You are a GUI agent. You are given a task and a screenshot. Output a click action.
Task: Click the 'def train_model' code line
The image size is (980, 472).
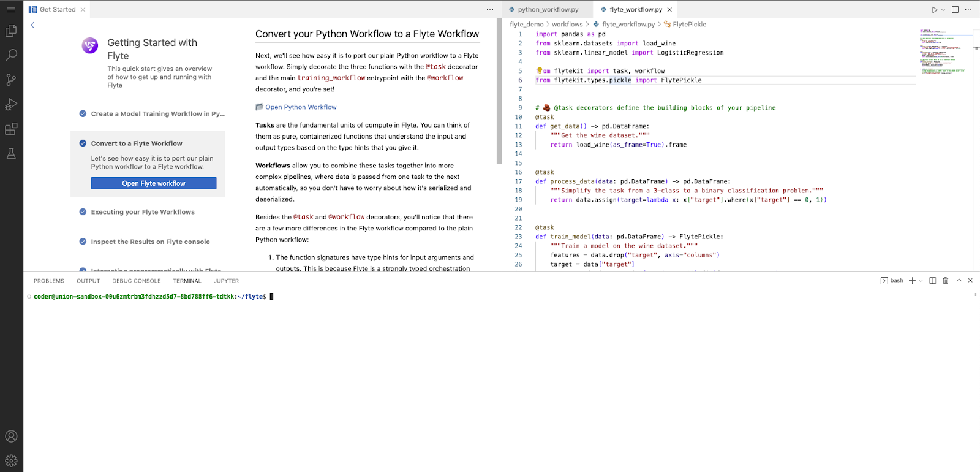point(629,237)
